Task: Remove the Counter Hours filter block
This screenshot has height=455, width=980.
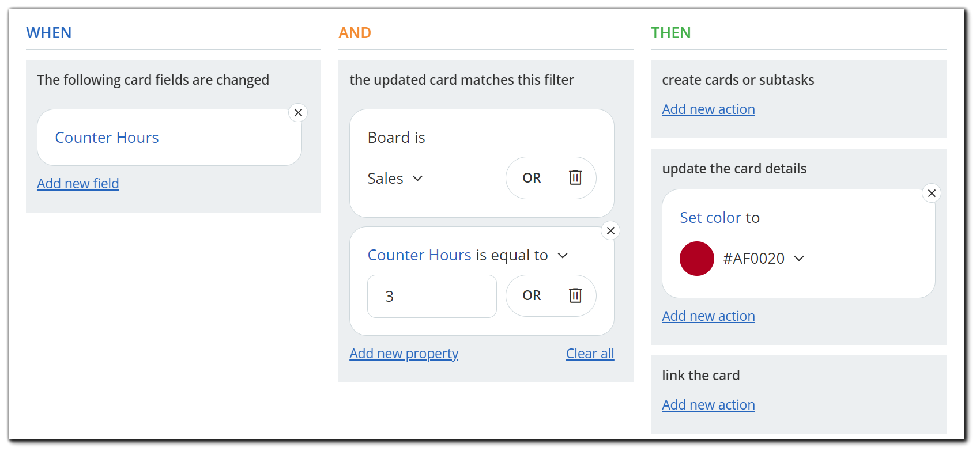Action: [x=610, y=231]
